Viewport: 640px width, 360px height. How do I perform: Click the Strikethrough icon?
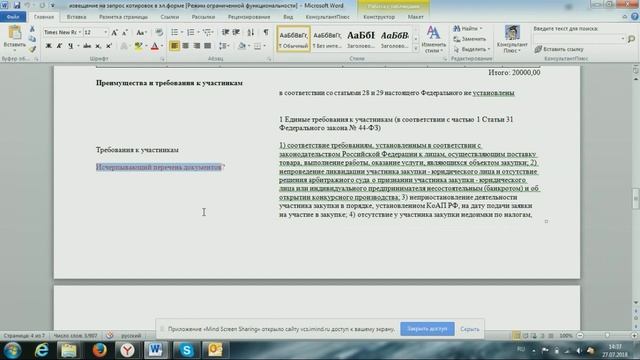pyautogui.click(x=87, y=46)
